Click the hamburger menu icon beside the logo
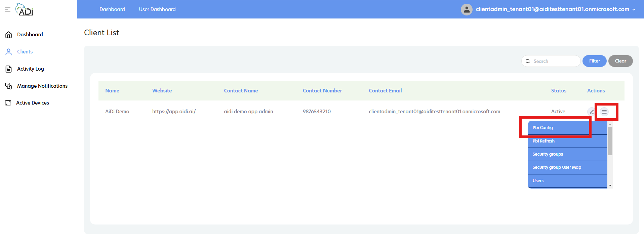 coord(8,10)
